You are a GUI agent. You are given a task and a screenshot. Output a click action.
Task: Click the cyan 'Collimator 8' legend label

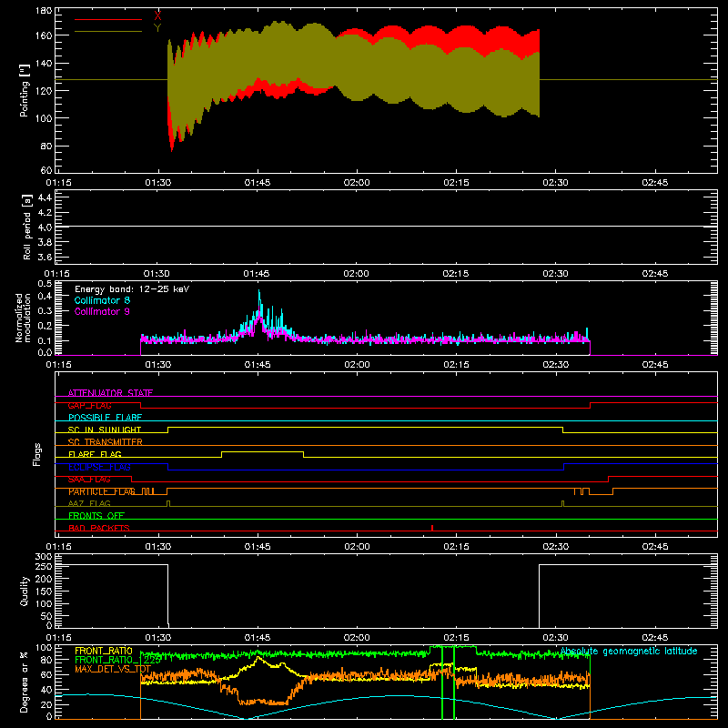[102, 300]
